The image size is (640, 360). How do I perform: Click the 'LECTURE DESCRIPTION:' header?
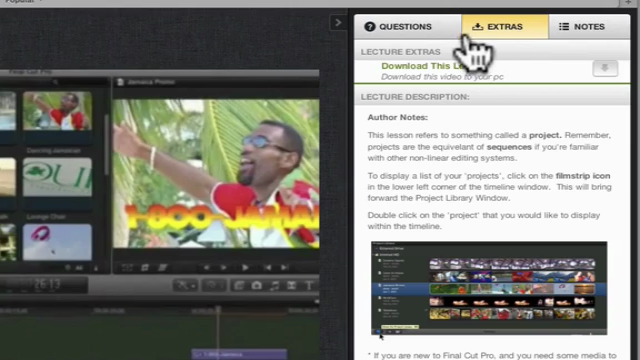pos(415,97)
